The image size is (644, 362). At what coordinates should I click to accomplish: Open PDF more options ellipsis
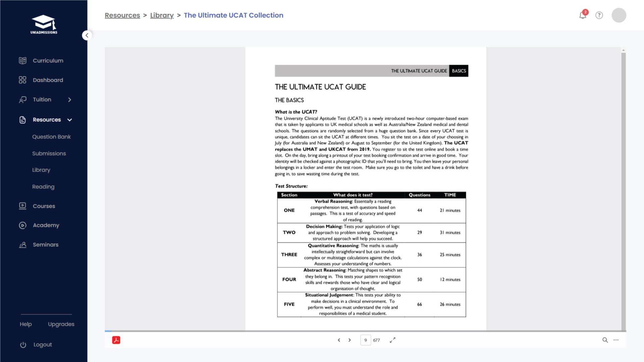click(x=616, y=340)
